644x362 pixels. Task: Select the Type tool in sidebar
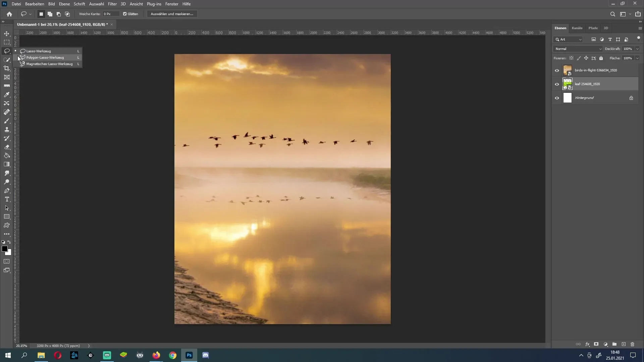point(7,199)
